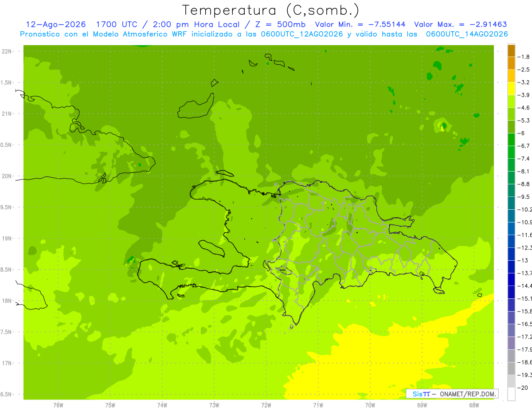Click the '17N' latitude axis label
Screen dimensions: 532x411
6,363
